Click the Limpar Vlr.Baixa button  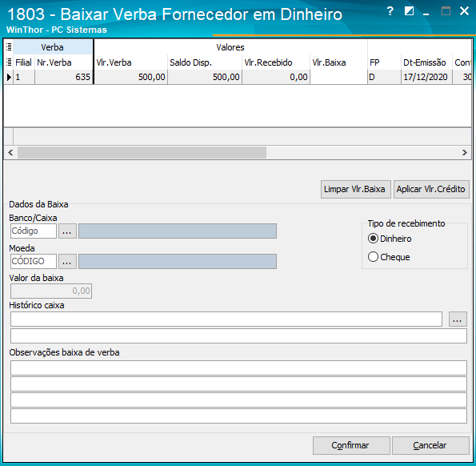(355, 189)
